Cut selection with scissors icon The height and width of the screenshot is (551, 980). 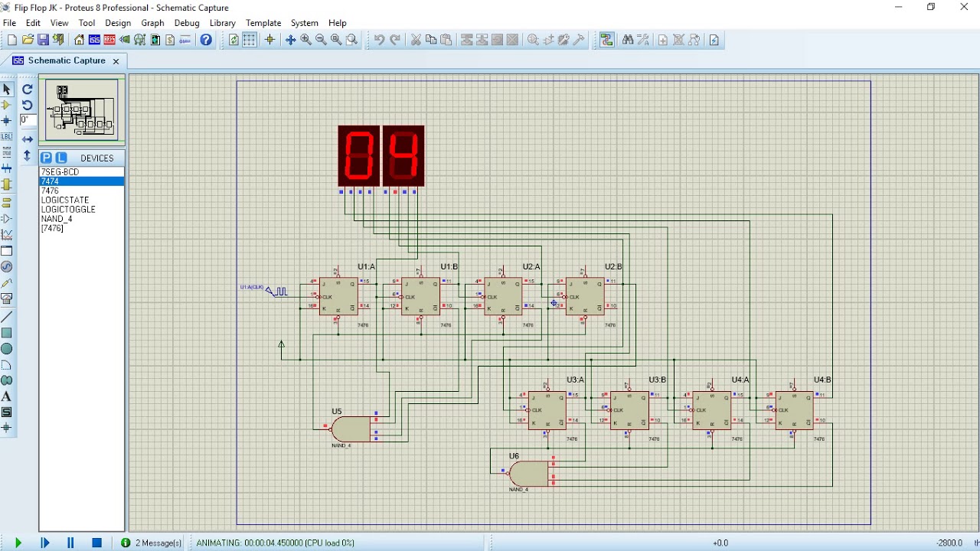coord(416,40)
